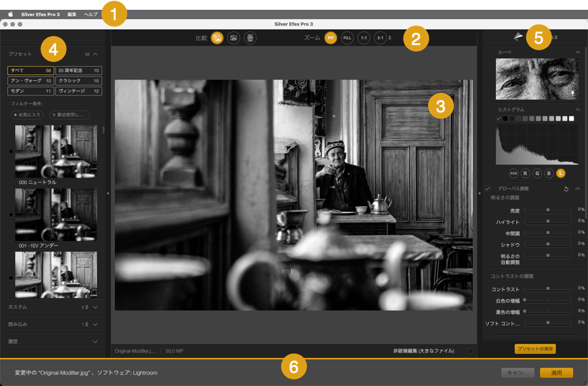588x386 pixels.
Task: Show the RGB histogram channel
Action: coord(514,173)
